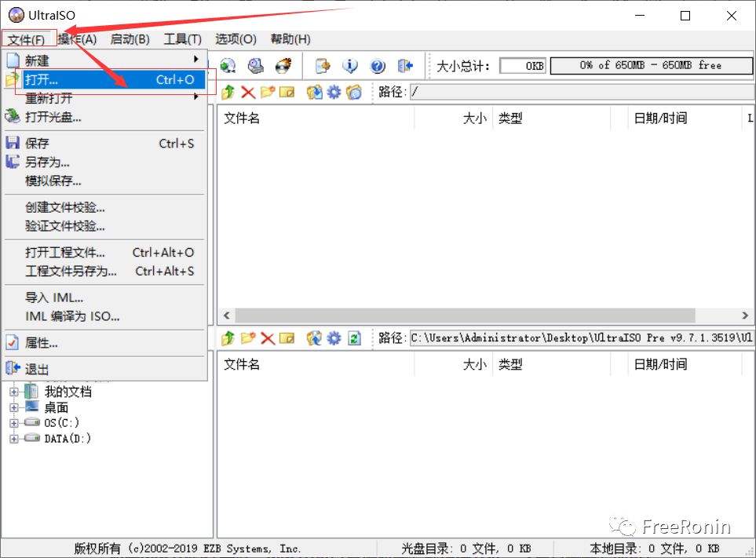
Task: Click the gear icon in local pane toolbar
Action: [334, 338]
